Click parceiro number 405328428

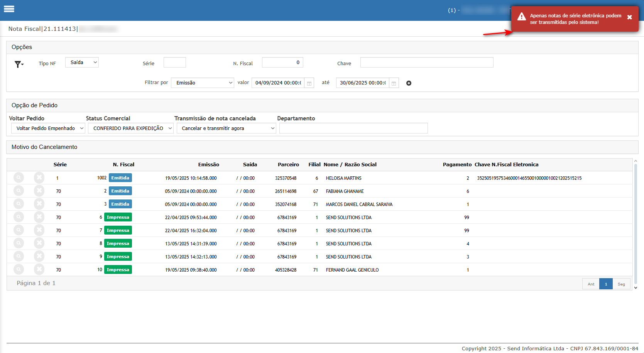tap(286, 270)
